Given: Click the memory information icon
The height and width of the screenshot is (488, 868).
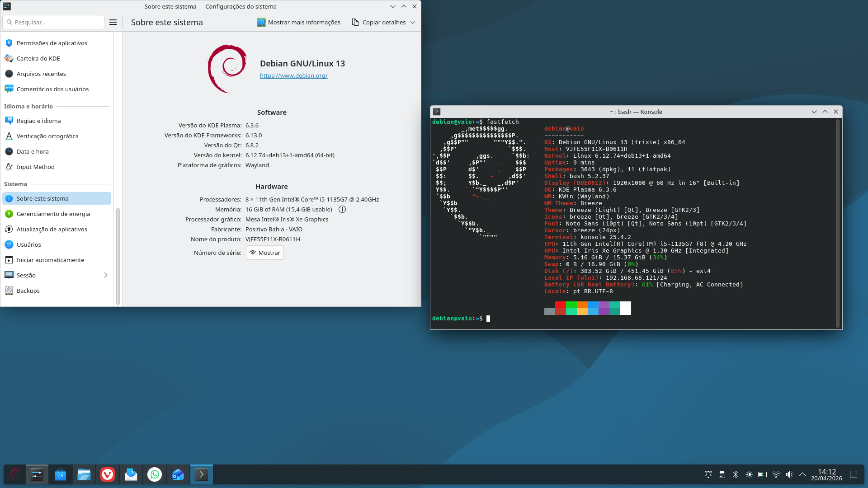Looking at the screenshot, I should pos(342,209).
